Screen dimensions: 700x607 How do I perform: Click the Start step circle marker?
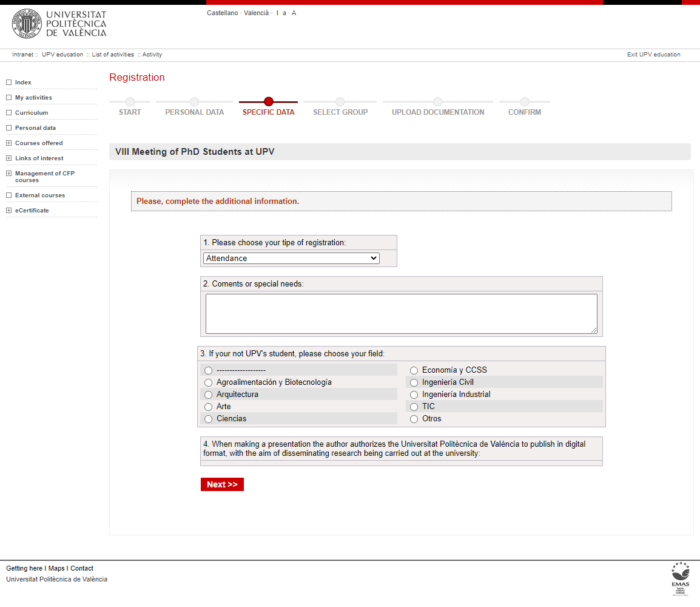tap(130, 102)
